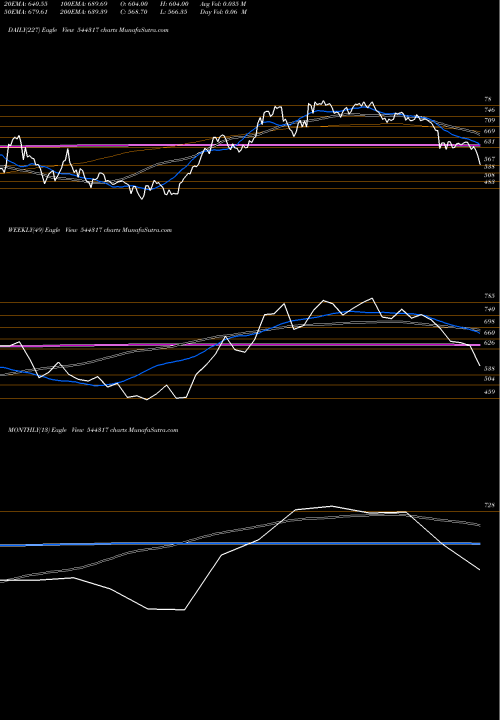Click the DAILY(227) chart title
500x720 pixels.
[x=88, y=30]
